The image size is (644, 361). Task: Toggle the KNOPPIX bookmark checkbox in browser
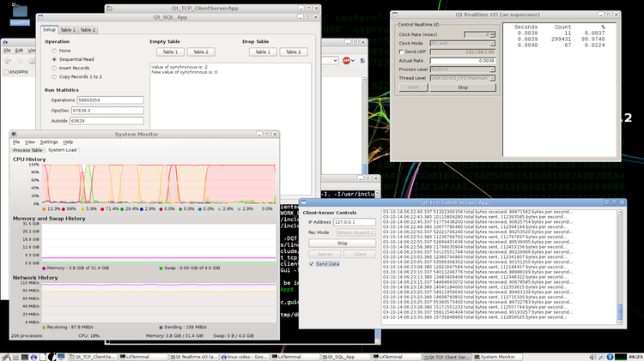pos(6,72)
